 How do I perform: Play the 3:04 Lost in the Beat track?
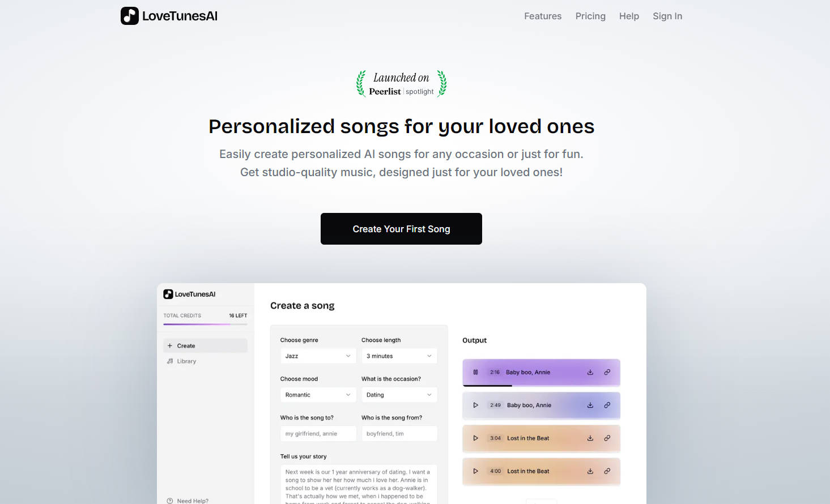[x=476, y=438]
